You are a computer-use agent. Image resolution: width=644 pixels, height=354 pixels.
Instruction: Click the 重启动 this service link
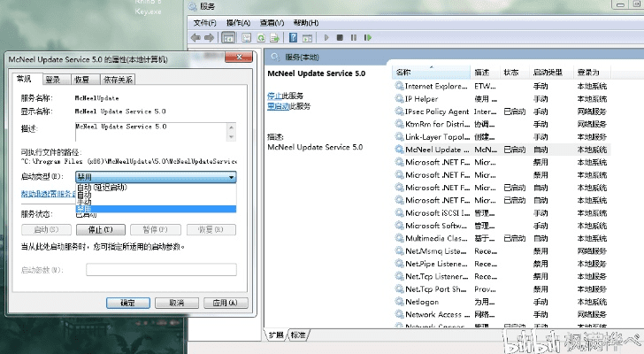tap(279, 105)
